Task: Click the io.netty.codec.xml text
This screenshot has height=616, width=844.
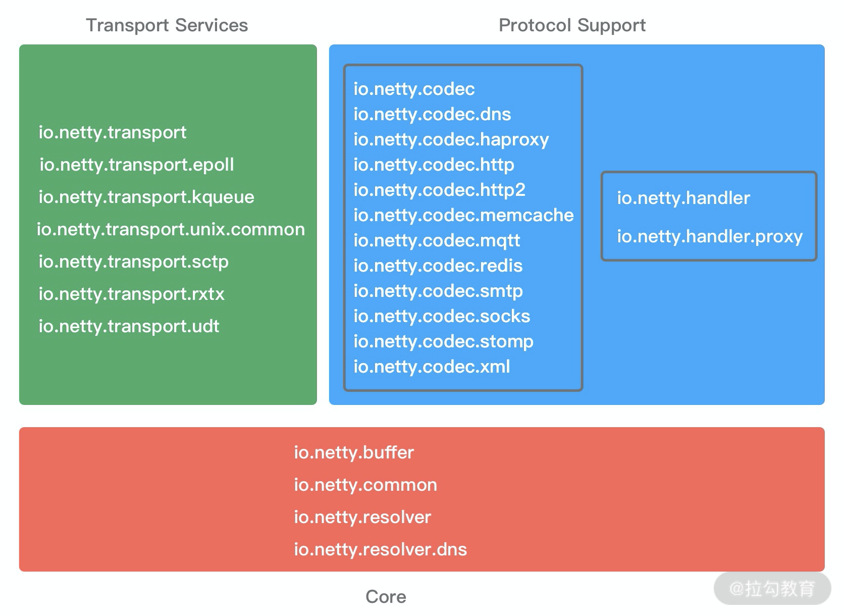Action: pos(432,367)
